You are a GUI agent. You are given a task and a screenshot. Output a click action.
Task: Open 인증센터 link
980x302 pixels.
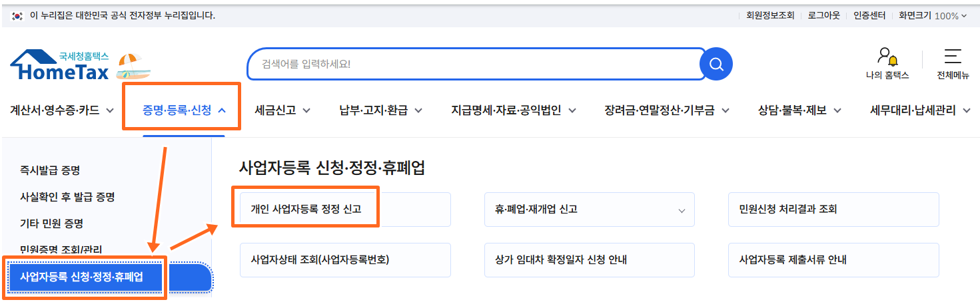tap(869, 15)
